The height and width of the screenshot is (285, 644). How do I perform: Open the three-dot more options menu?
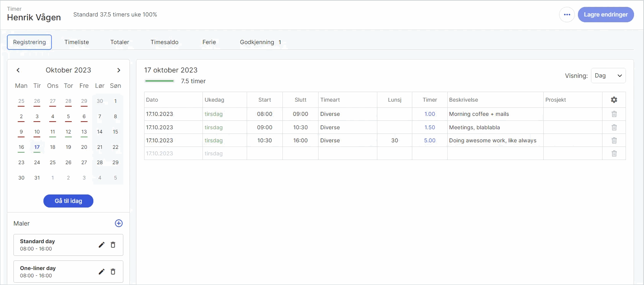(x=567, y=15)
